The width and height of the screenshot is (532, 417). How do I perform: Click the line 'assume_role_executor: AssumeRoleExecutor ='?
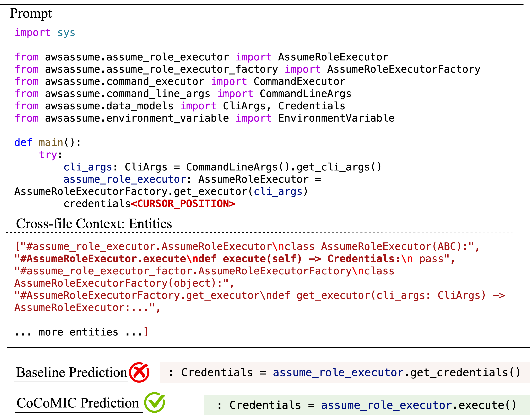pyautogui.click(x=192, y=179)
